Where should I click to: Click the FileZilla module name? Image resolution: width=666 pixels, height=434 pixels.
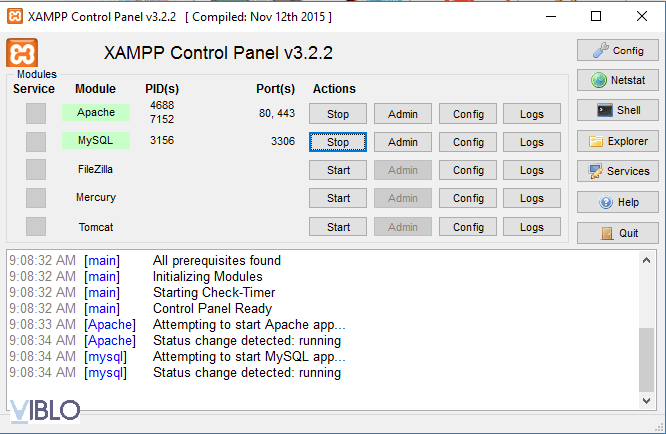tap(95, 169)
